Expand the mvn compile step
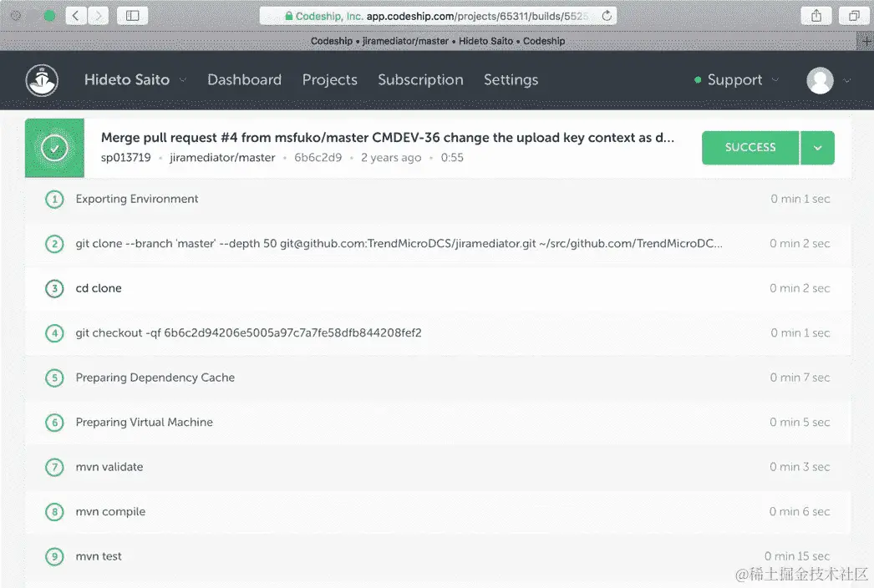874x588 pixels. click(438, 511)
